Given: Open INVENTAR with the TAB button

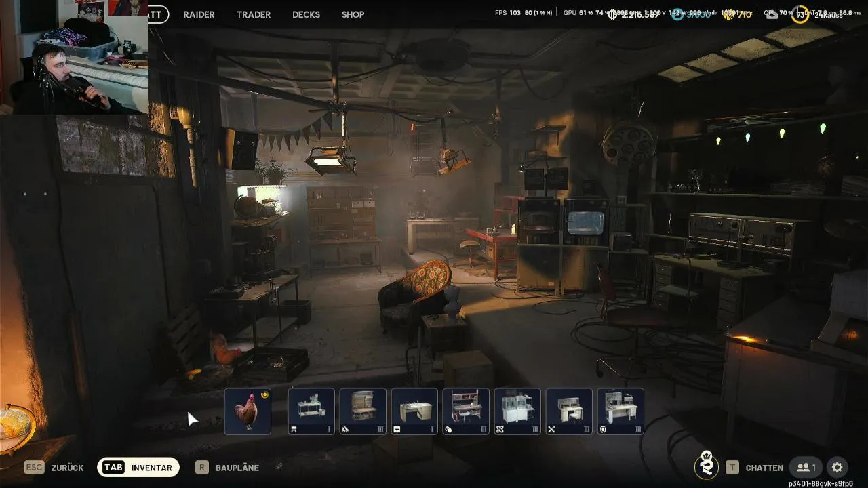Looking at the screenshot, I should tap(138, 468).
